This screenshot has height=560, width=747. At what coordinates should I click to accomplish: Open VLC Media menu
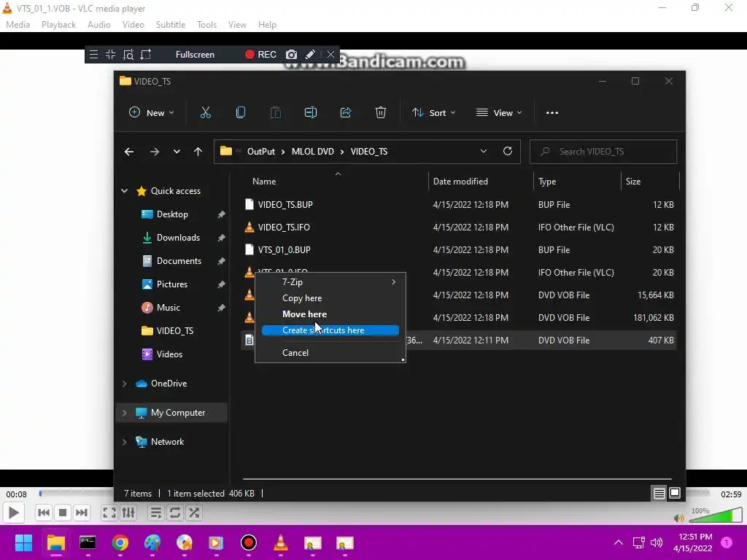click(x=18, y=25)
